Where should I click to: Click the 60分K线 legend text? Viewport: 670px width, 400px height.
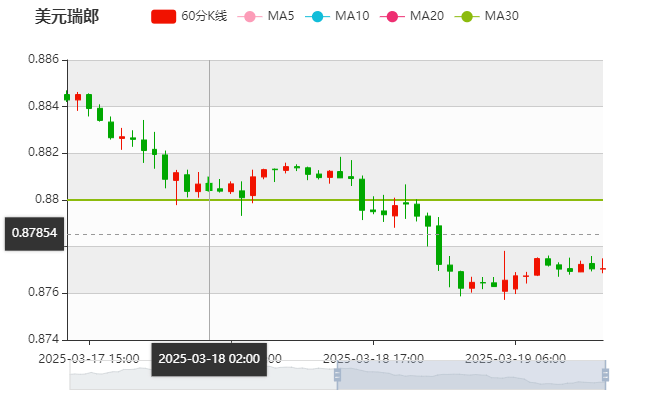point(204,17)
